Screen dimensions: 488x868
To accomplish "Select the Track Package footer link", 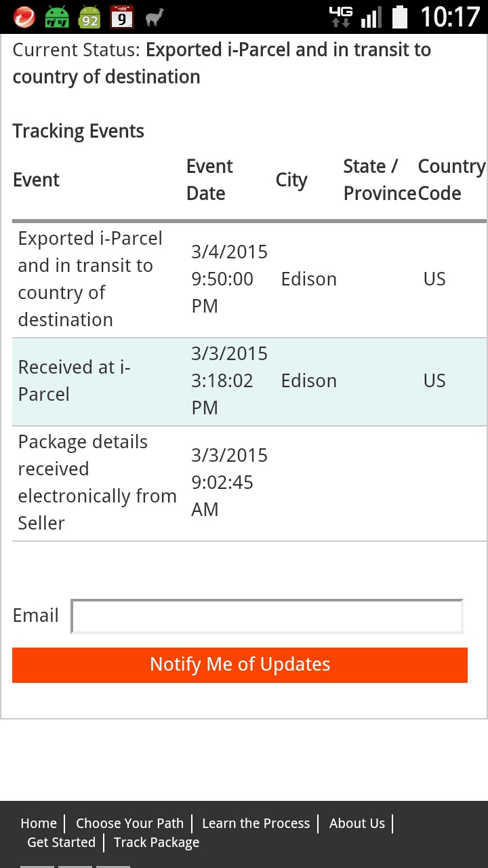I will tap(157, 842).
